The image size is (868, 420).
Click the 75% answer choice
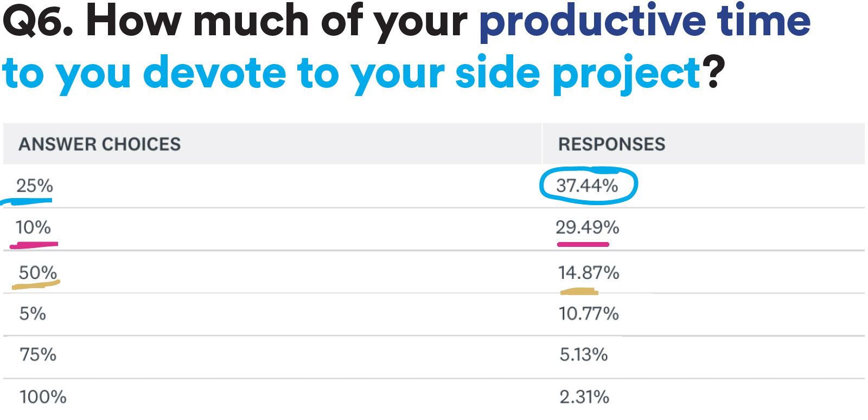pos(38,355)
